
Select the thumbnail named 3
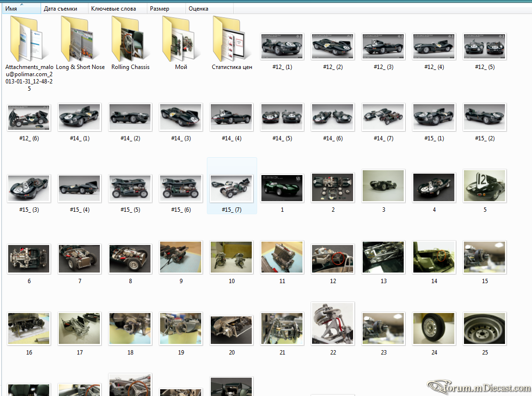(383, 186)
